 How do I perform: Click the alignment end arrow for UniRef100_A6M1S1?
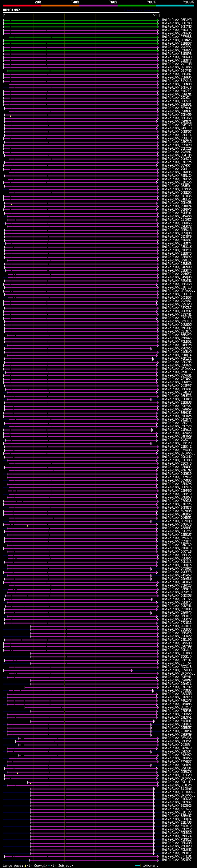(x=153, y=358)
